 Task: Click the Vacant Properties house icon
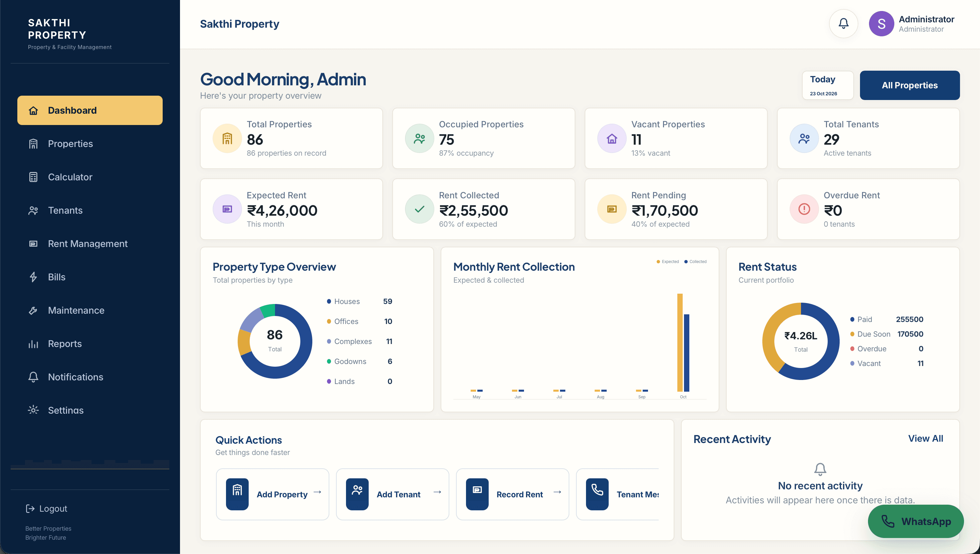coord(612,139)
